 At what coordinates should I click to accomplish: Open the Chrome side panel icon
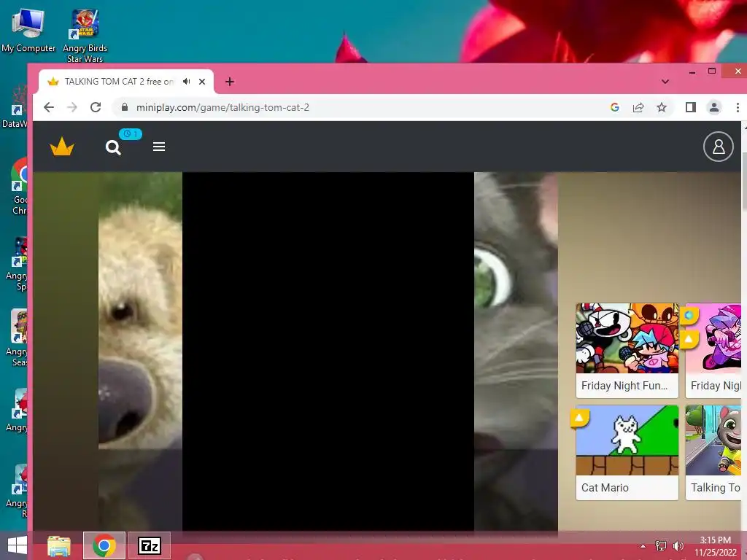click(x=691, y=107)
